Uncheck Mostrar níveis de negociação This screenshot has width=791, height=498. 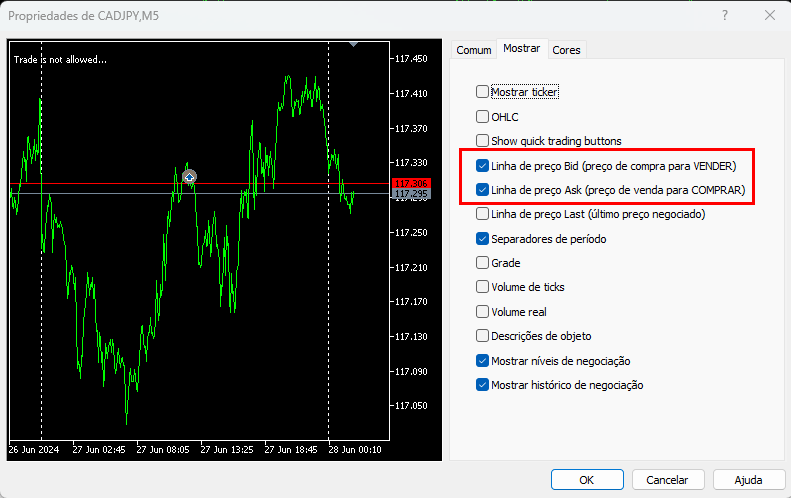click(x=482, y=361)
